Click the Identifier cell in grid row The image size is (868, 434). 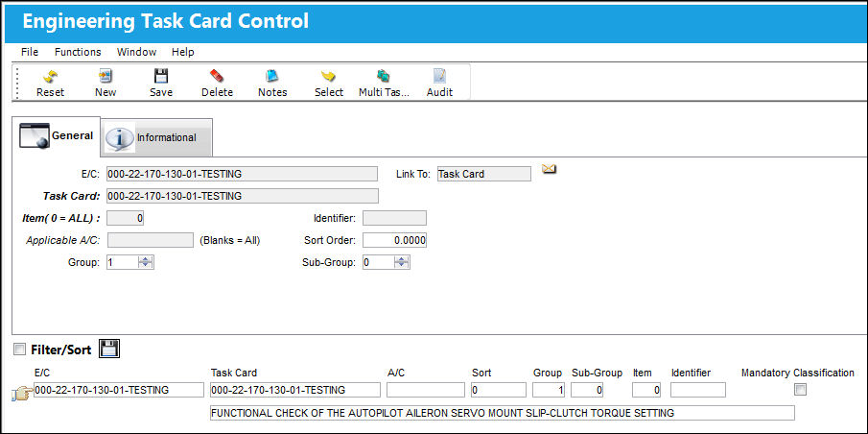coord(698,390)
